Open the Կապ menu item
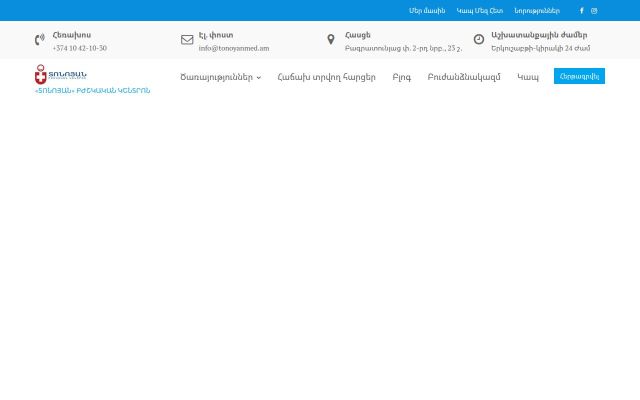The width and height of the screenshot is (640, 400). (528, 77)
